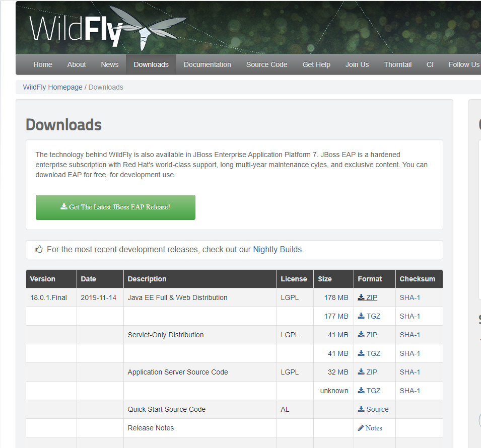481x448 pixels.
Task: Download the Application Server Source Code TGZ
Action: tap(369, 391)
